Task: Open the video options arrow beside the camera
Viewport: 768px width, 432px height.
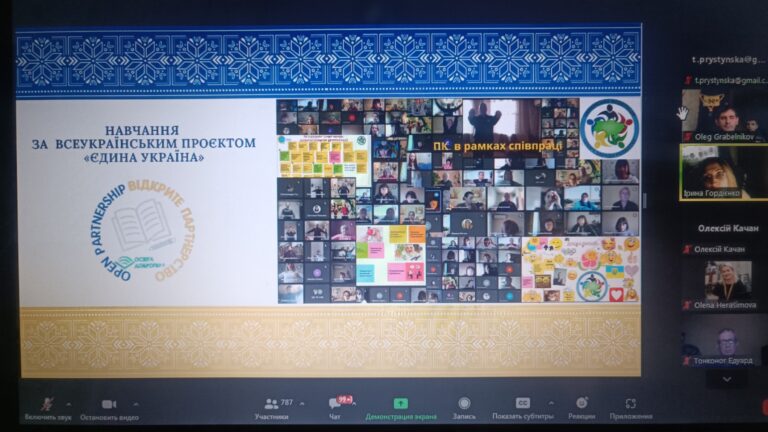Action: (136, 404)
